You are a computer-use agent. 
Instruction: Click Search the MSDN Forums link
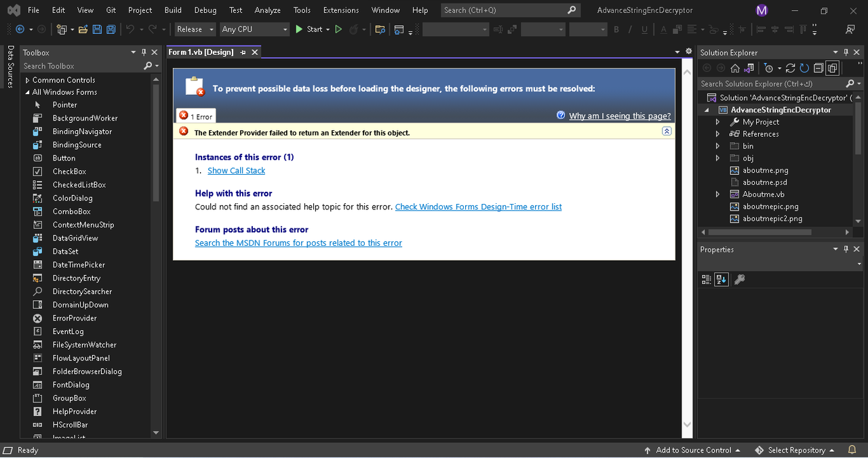(x=298, y=243)
